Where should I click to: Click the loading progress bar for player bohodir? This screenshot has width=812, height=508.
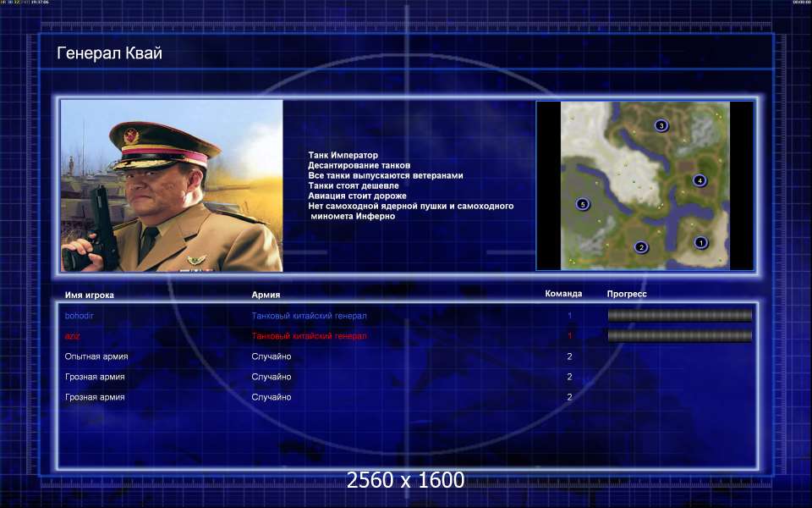[679, 315]
